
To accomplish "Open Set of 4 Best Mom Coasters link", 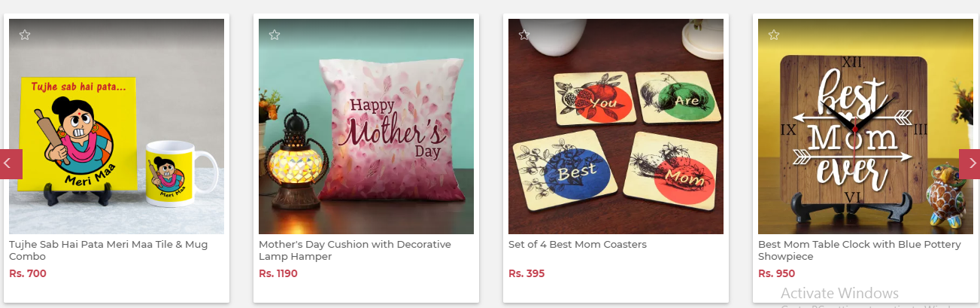I will coord(578,245).
